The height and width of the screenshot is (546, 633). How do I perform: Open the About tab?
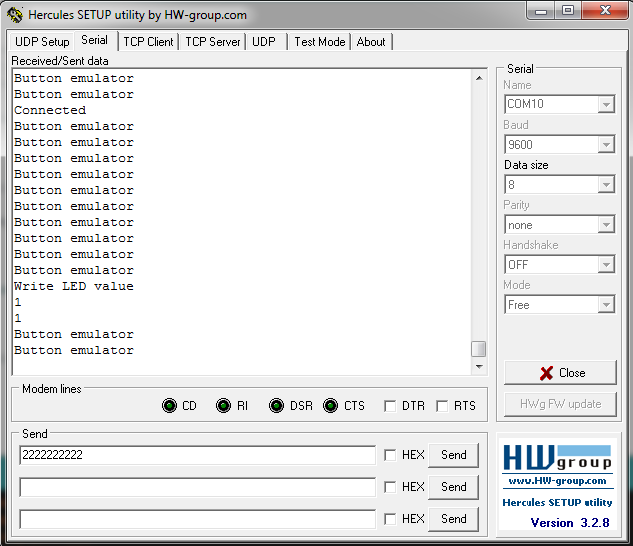click(371, 42)
